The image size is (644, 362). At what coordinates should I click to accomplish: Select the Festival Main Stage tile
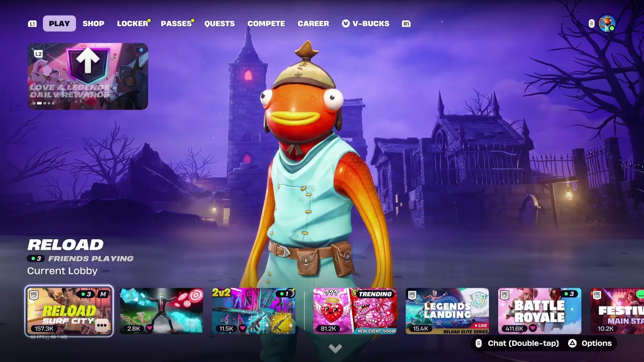[617, 311]
